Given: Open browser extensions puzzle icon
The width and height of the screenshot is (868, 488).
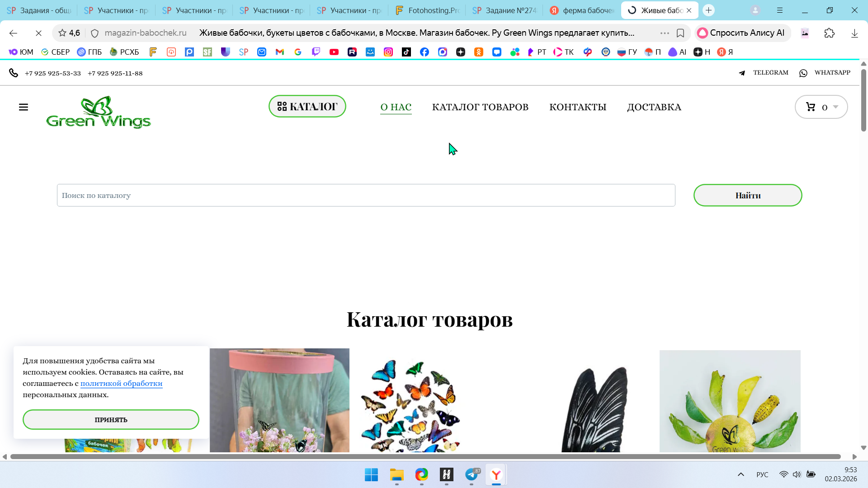Looking at the screenshot, I should pos(829,33).
